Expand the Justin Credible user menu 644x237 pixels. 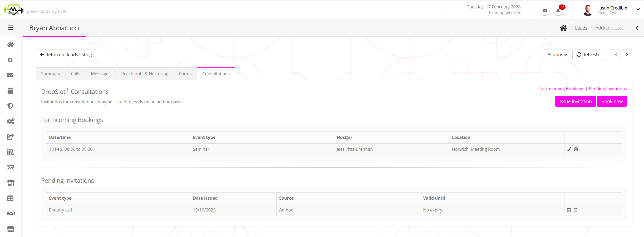tap(638, 9)
